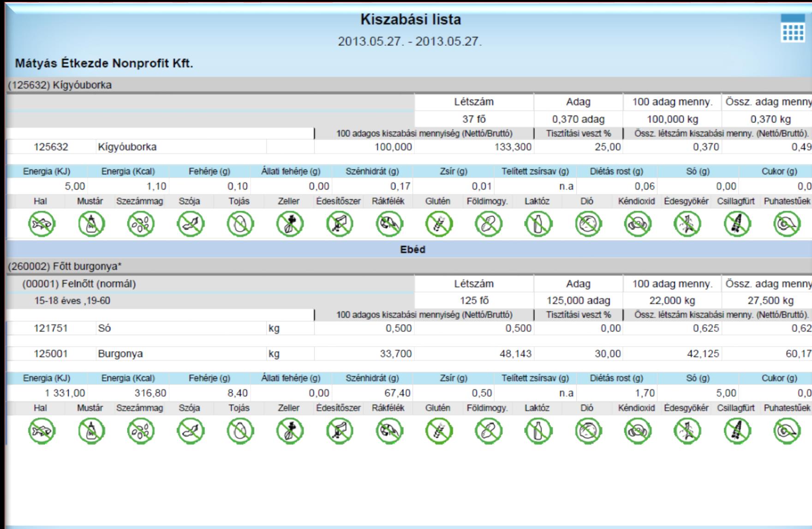The width and height of the screenshot is (812, 529).
Task: Click Szezámmag allergen icon in Főtt burgonya section
Action: click(x=141, y=431)
